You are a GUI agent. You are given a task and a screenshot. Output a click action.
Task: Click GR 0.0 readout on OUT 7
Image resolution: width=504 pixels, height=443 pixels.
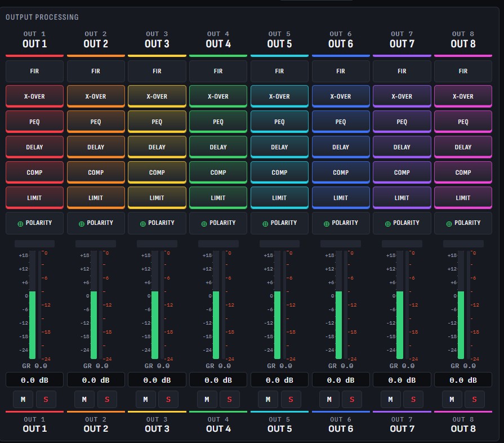402,366
